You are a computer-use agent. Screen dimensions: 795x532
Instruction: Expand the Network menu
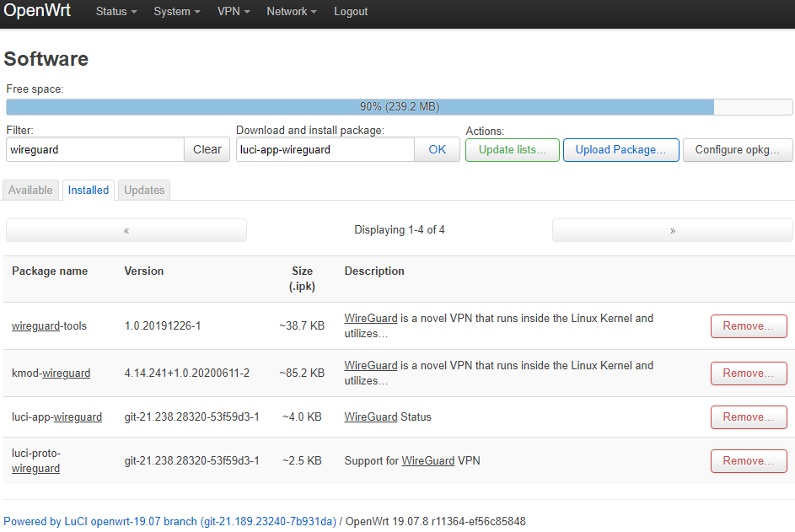pyautogui.click(x=292, y=11)
